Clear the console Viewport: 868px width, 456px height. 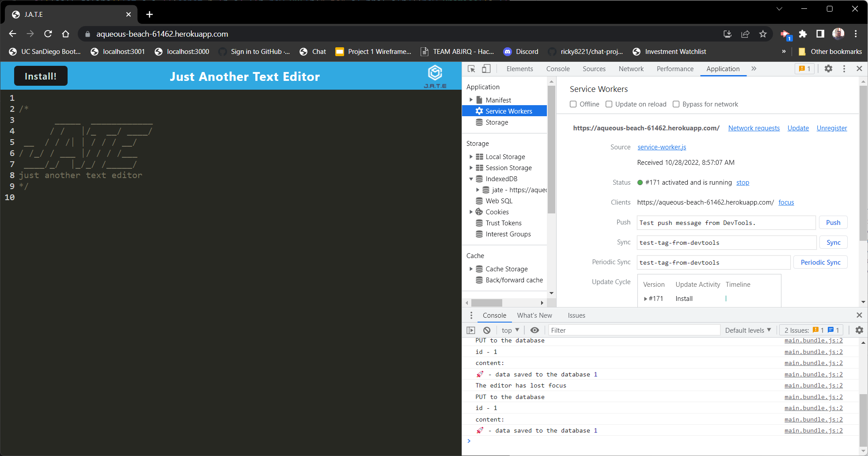click(x=486, y=330)
